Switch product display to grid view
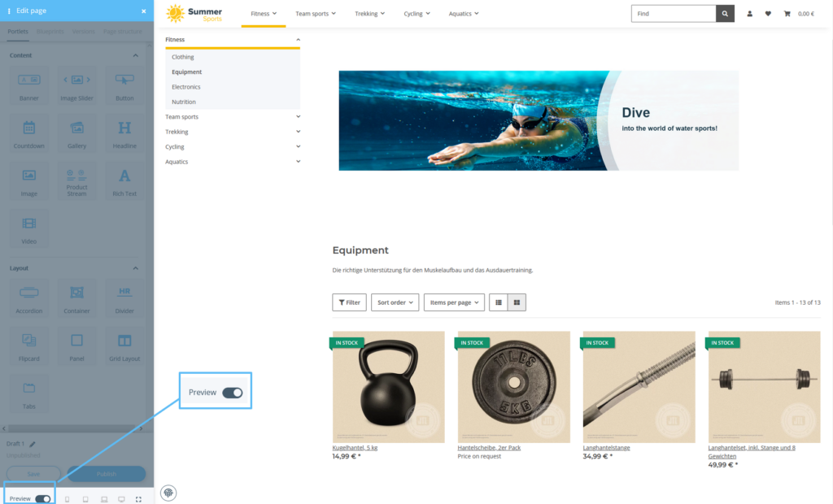The width and height of the screenshot is (833, 504). pyautogui.click(x=517, y=302)
